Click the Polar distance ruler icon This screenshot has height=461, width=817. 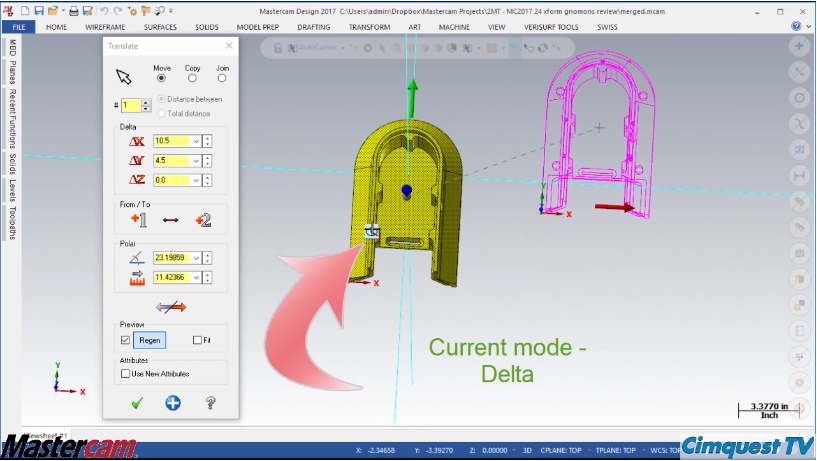[x=137, y=278]
